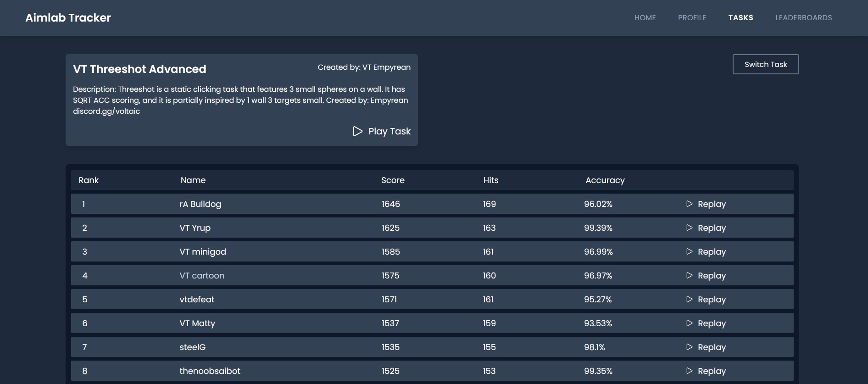Click the player name vtdefeat
This screenshot has height=384, width=868.
pyautogui.click(x=197, y=299)
